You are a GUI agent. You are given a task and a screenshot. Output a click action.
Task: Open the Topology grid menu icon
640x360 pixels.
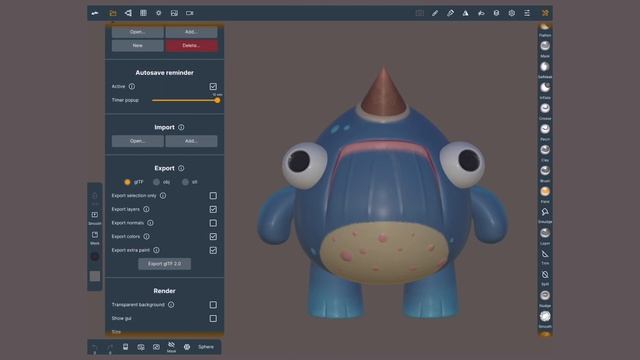143,13
